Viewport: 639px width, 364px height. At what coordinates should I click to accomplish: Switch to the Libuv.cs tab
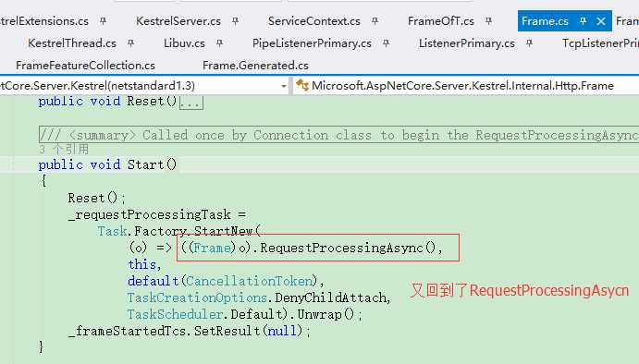click(x=184, y=43)
